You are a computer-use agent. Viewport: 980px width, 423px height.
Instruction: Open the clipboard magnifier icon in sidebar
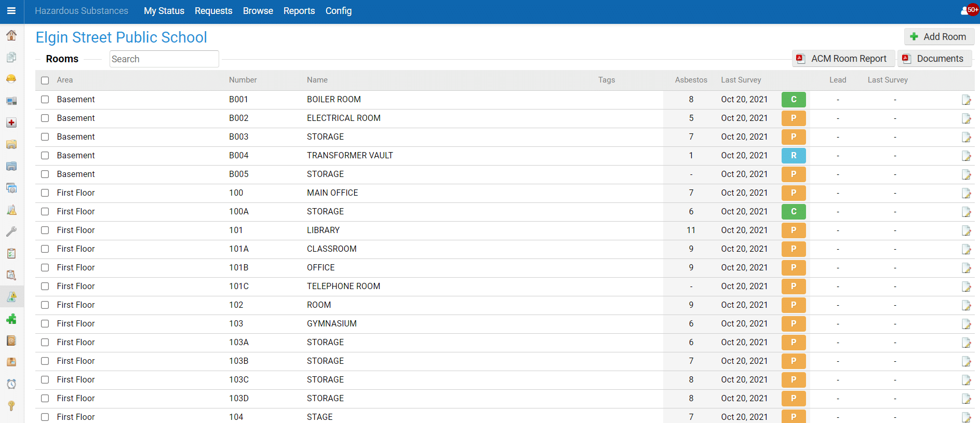pyautogui.click(x=11, y=275)
